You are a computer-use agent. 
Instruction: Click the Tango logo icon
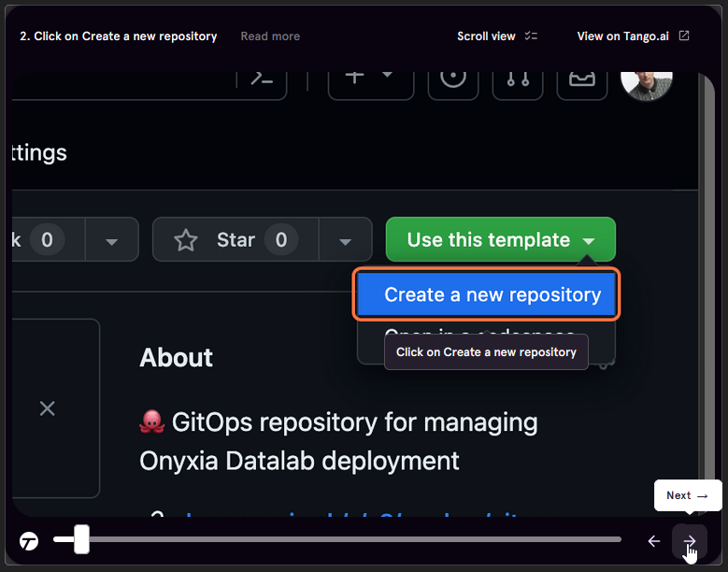(x=30, y=541)
